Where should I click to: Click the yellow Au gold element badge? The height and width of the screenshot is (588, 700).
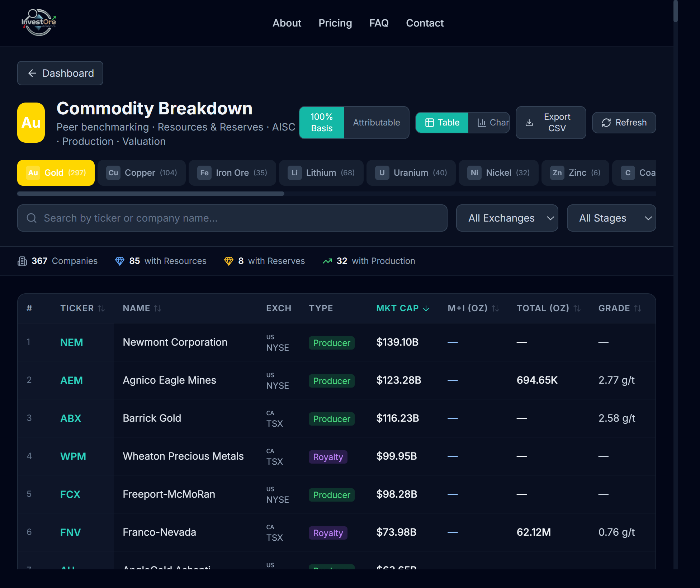[31, 123]
